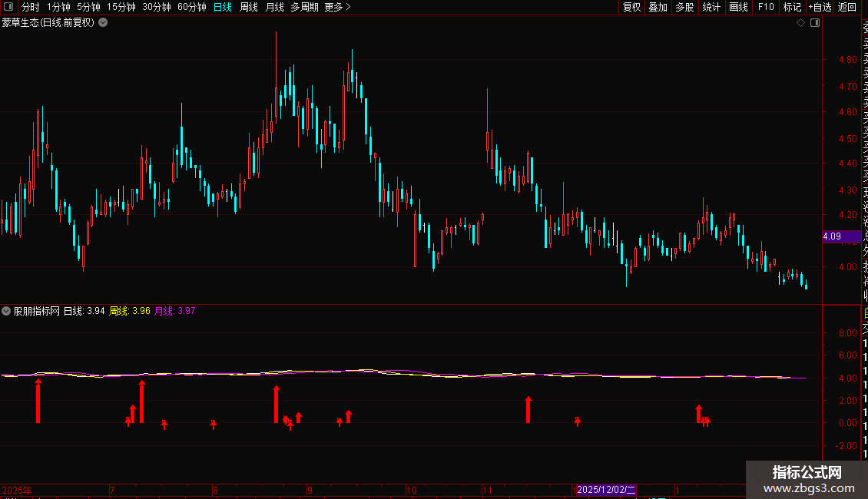This screenshot has width=868, height=499.
Task: Open the 多周期 multi-period view
Action: 304,7
